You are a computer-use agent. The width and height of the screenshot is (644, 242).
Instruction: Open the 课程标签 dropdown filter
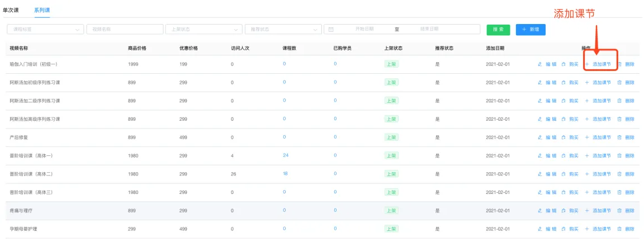[x=45, y=29]
